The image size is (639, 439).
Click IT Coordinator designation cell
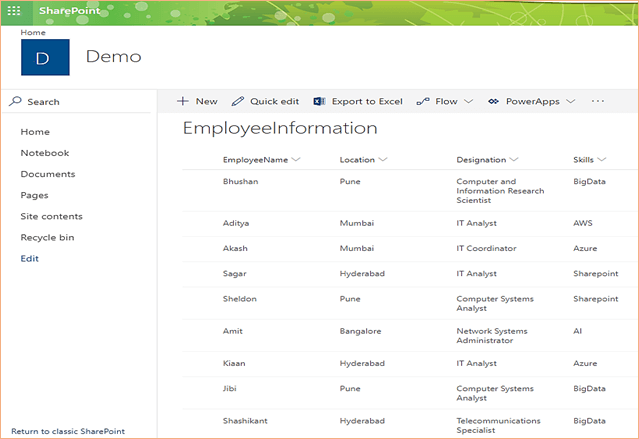tap(486, 248)
